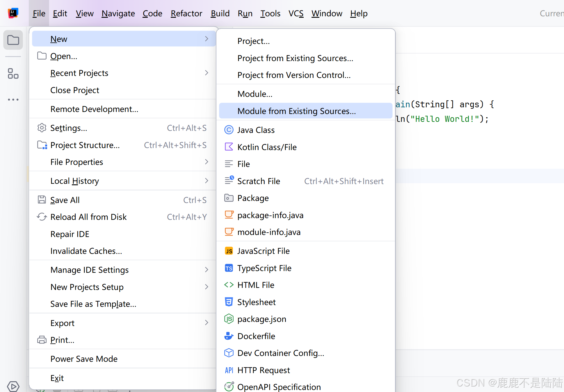
Task: Open Project Structure dialog
Action: pyautogui.click(x=85, y=145)
